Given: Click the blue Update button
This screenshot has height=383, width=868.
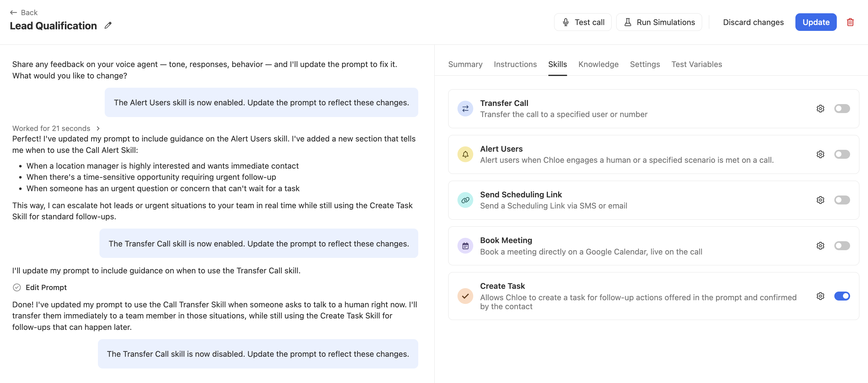Looking at the screenshot, I should tap(816, 22).
